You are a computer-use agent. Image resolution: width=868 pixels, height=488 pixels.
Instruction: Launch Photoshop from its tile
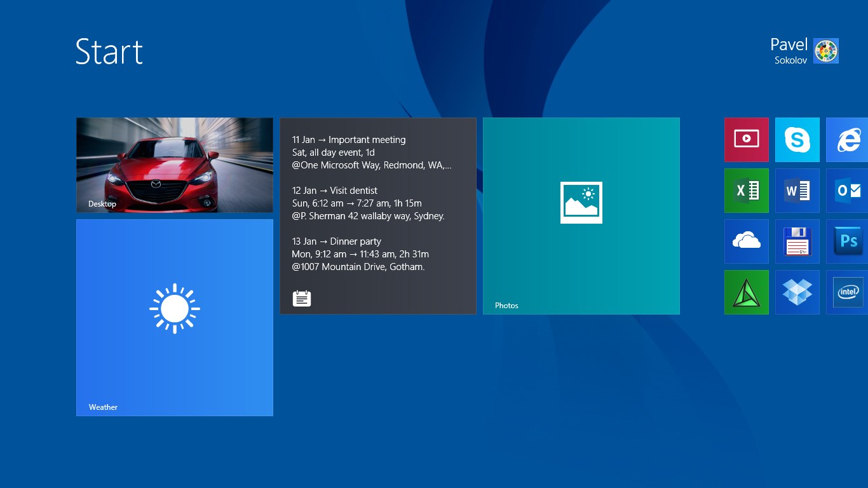click(848, 241)
